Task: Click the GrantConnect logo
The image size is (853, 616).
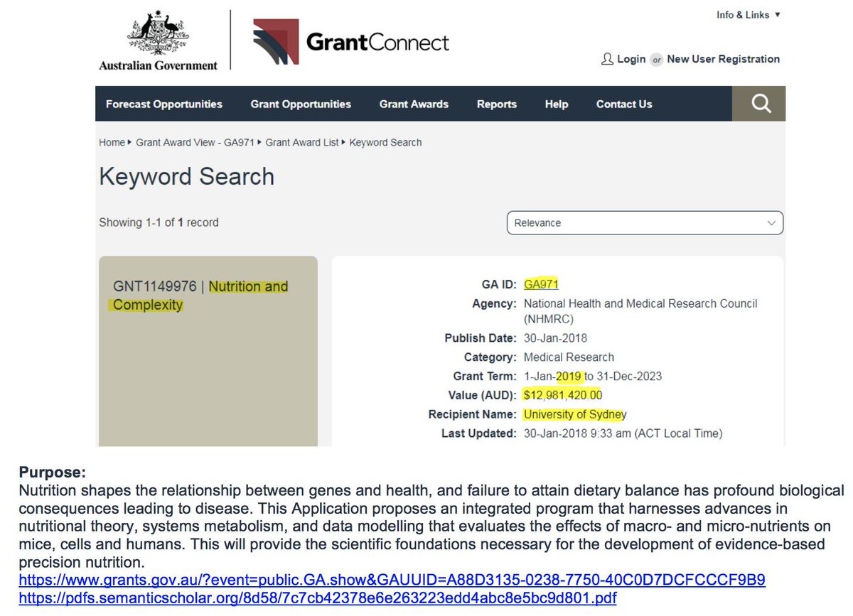Action: [351, 42]
